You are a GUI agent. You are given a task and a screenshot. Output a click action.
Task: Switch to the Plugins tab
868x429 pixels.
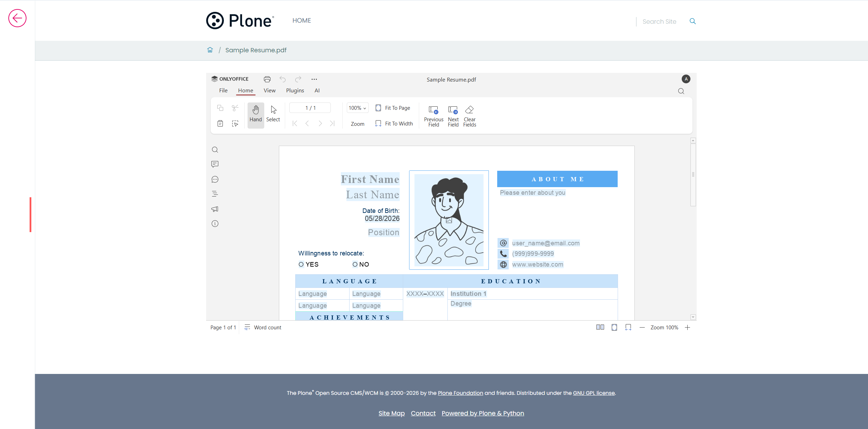pos(295,91)
